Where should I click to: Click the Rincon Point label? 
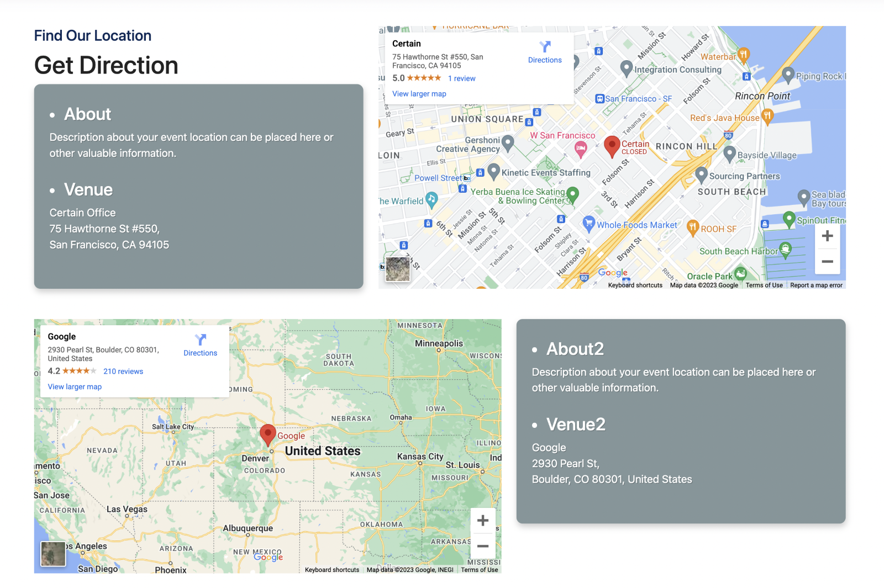(762, 96)
